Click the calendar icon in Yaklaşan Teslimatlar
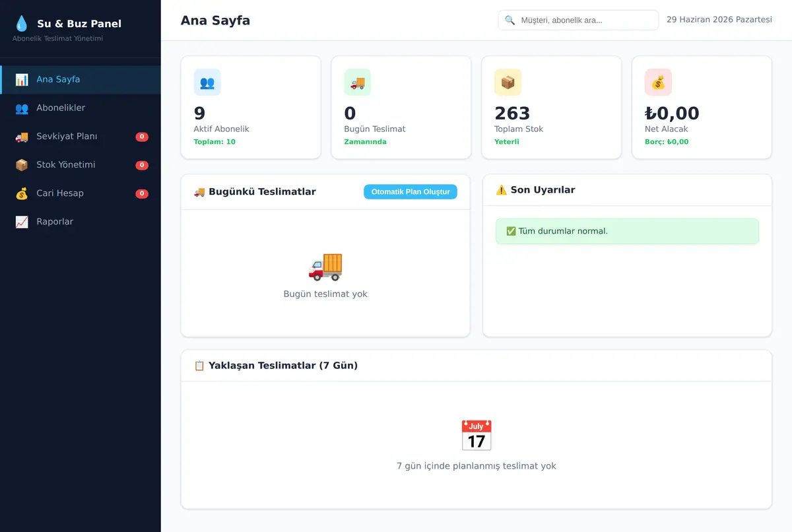This screenshot has height=532, width=792. point(477,436)
